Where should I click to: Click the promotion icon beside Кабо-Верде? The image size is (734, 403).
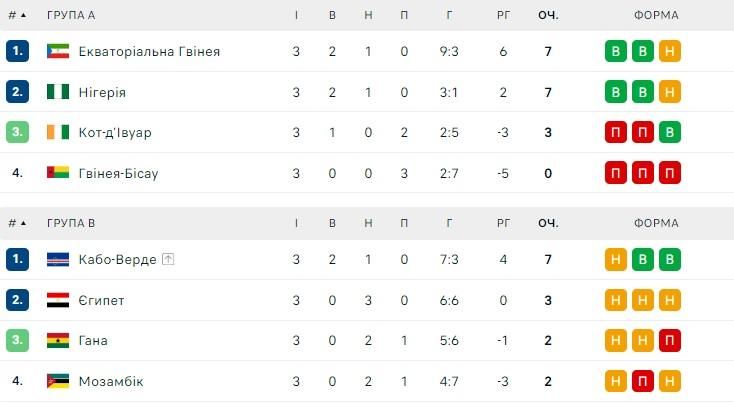[168, 260]
